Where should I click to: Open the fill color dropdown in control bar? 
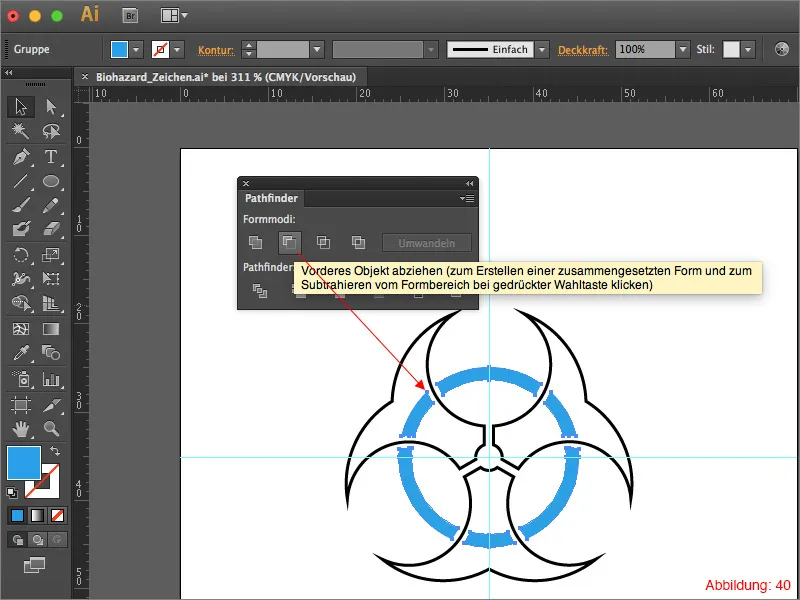[136, 50]
